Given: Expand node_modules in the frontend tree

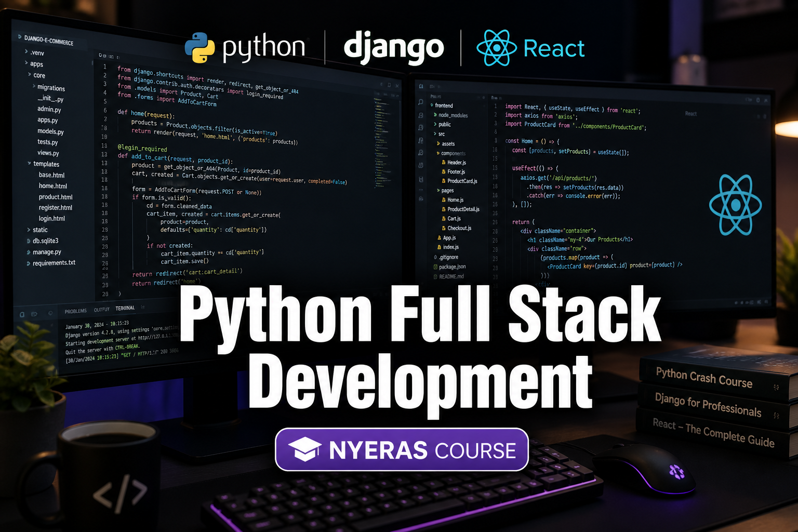Looking at the screenshot, I should pos(435,115).
